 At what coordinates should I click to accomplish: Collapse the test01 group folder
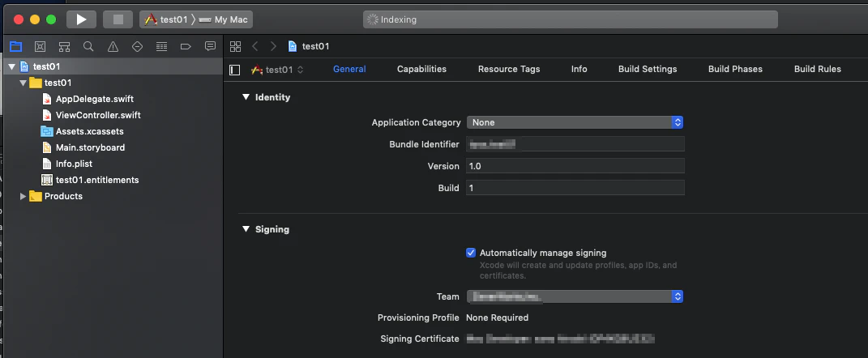23,83
